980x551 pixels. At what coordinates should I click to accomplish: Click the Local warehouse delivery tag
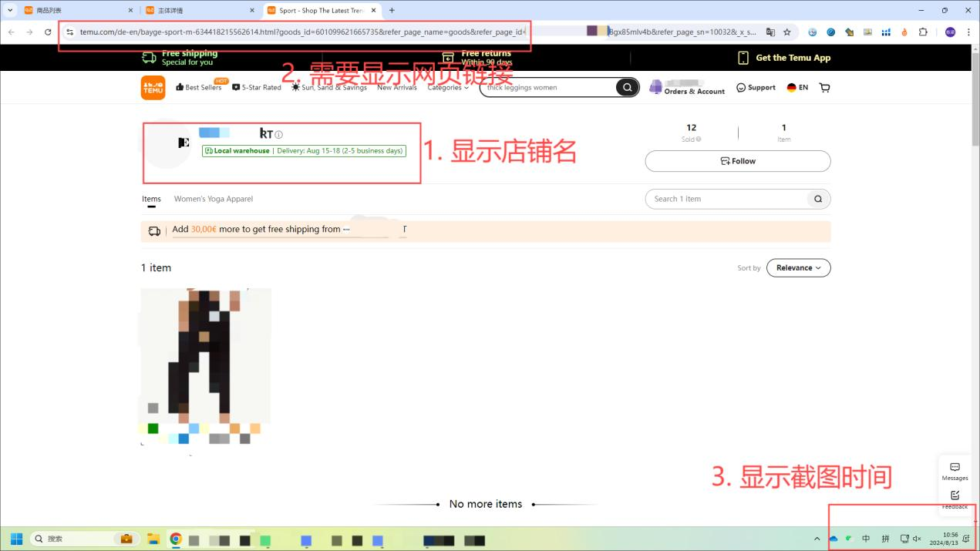point(304,151)
